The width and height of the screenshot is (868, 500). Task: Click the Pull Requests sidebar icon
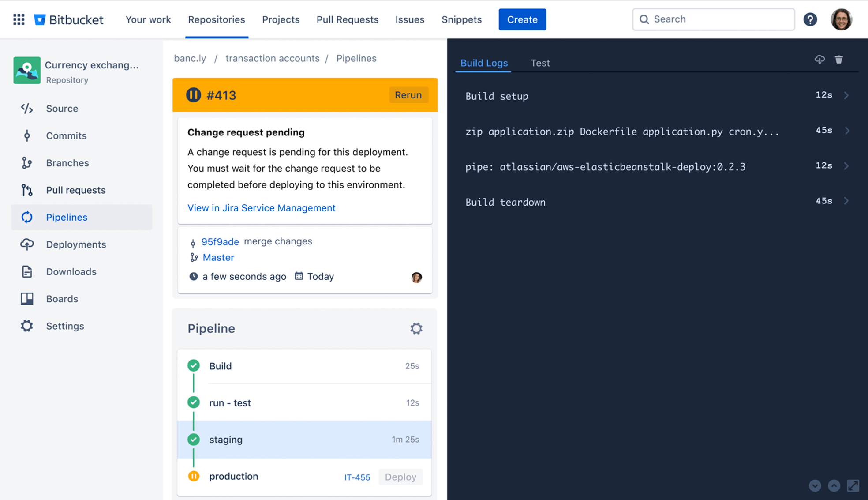pyautogui.click(x=26, y=190)
